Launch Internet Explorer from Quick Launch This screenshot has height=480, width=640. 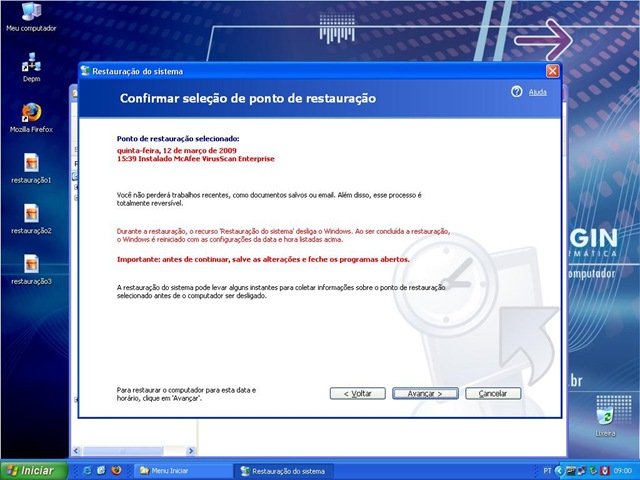tap(87, 471)
